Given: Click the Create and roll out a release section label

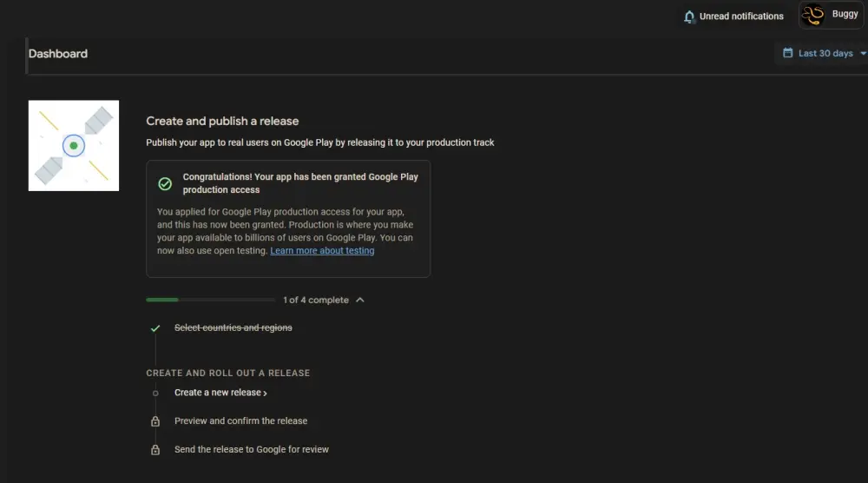Looking at the screenshot, I should click(227, 373).
